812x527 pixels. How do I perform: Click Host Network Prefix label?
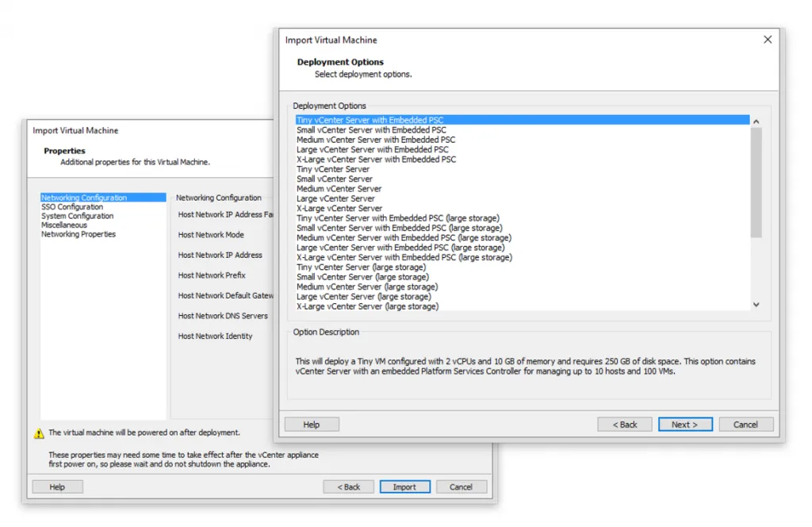point(212,275)
